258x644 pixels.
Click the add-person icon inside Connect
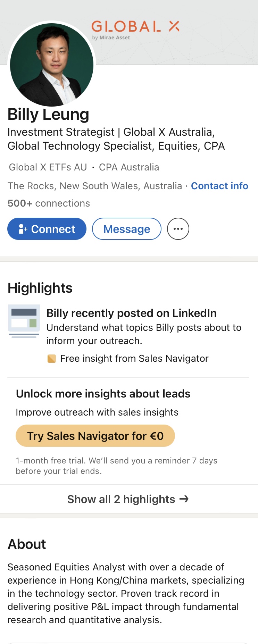point(23,229)
